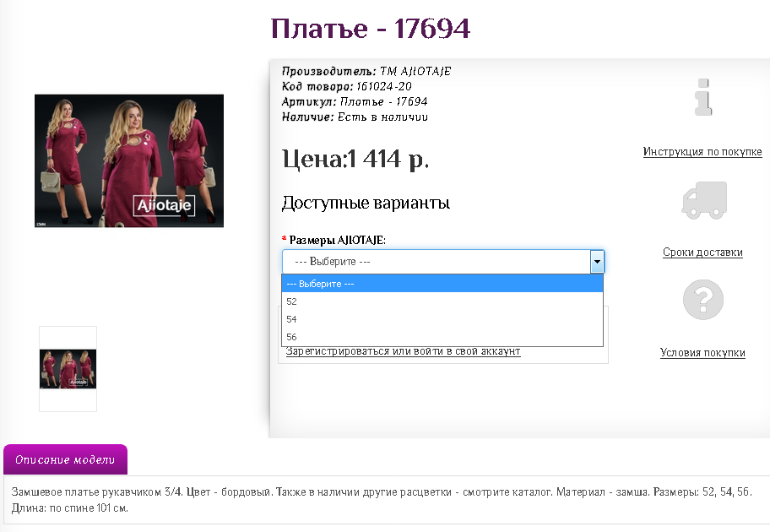Click the price Цена: 1 414 р.
Viewport: 770px width, 532px height.
tap(355, 159)
